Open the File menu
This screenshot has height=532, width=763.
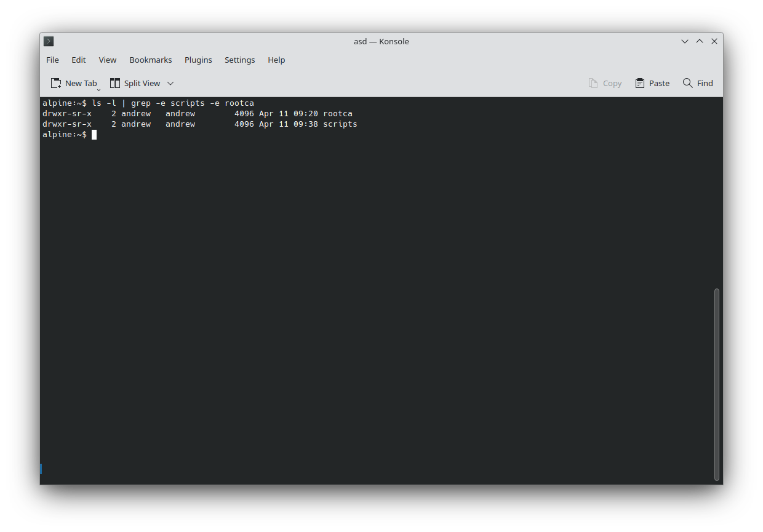(53, 60)
